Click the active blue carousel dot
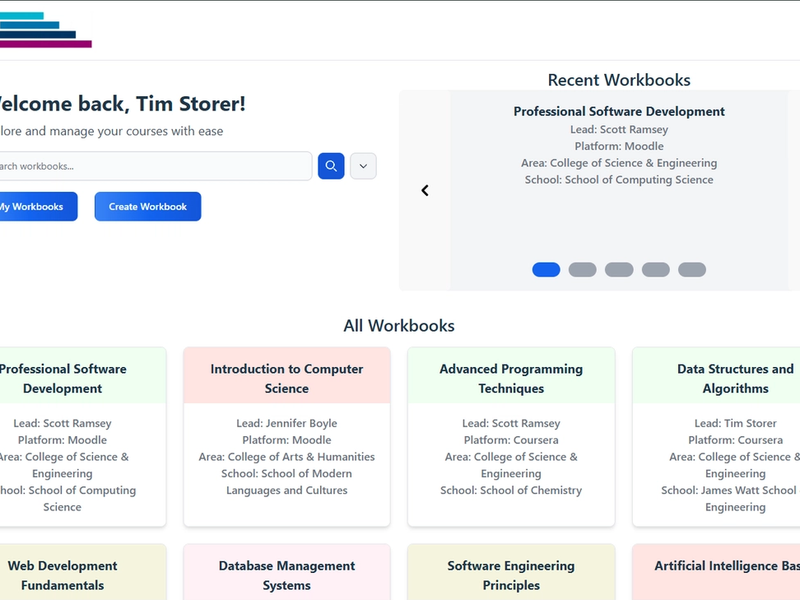Image resolution: width=800 pixels, height=600 pixels. 545,269
